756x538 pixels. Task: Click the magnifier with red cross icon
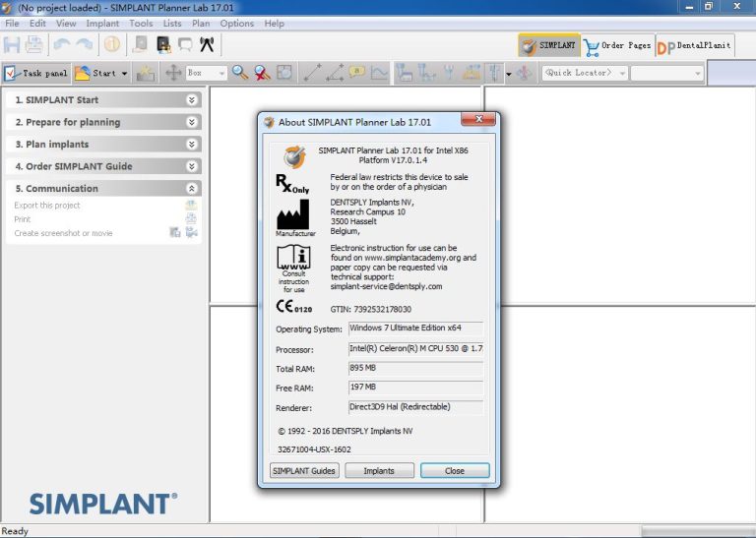tap(262, 73)
